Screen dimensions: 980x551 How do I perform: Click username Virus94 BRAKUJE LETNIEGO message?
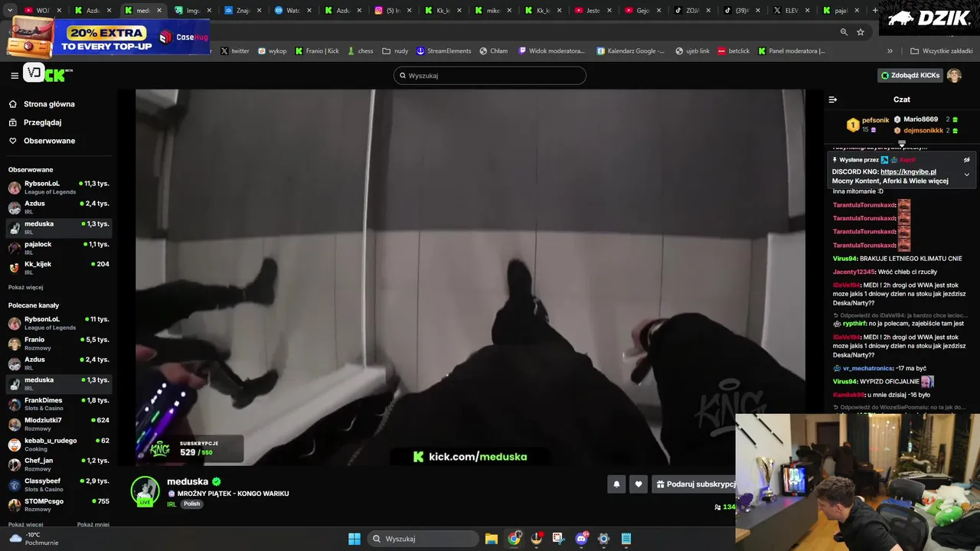click(844, 259)
